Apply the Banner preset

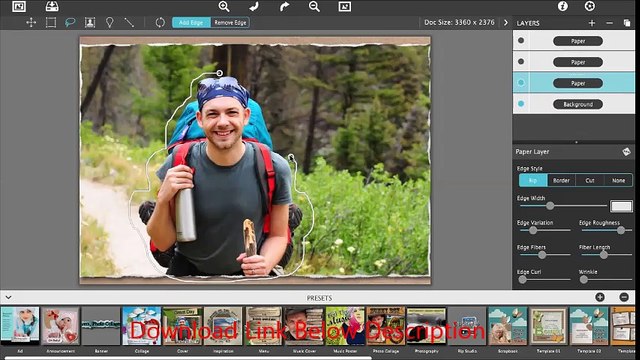click(x=101, y=326)
